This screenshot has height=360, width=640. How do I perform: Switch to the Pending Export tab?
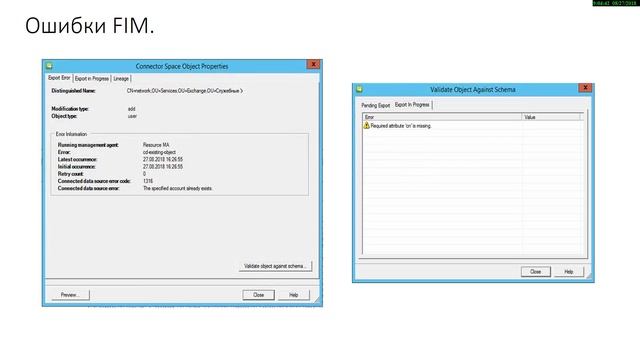point(376,105)
